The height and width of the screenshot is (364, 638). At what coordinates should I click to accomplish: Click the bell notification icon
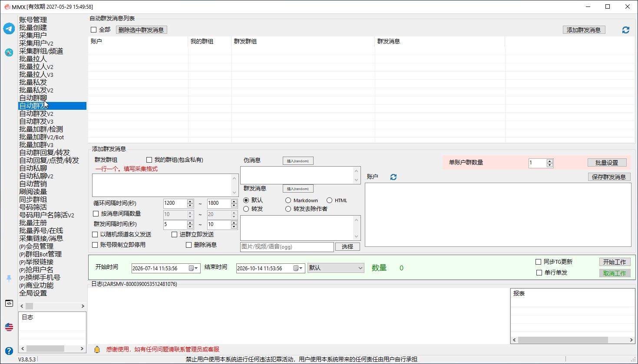click(x=97, y=349)
